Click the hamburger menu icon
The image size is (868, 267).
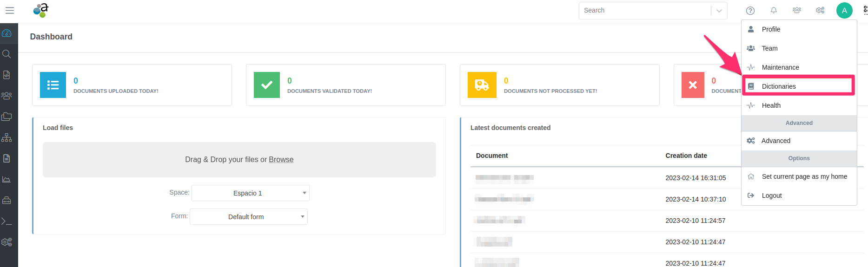tap(9, 10)
